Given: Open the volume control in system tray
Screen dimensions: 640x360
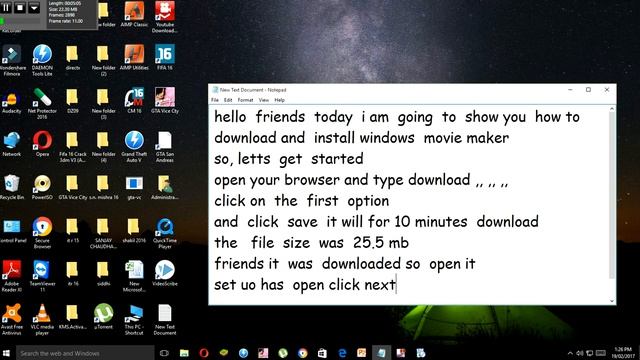Looking at the screenshot, I should pos(580,353).
